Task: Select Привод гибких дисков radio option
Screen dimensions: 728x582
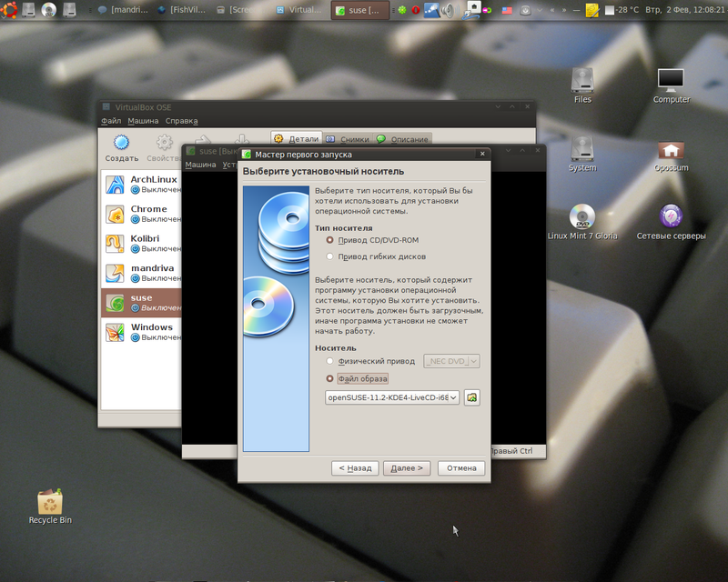Action: [x=330, y=256]
